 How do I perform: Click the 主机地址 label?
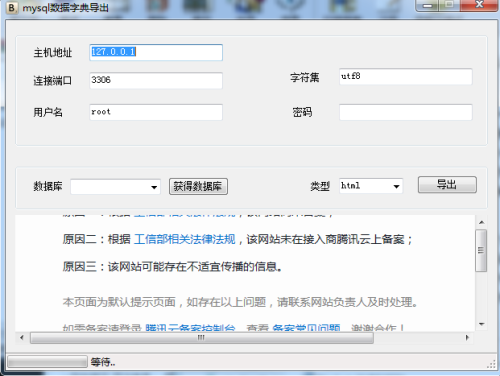[53, 53]
